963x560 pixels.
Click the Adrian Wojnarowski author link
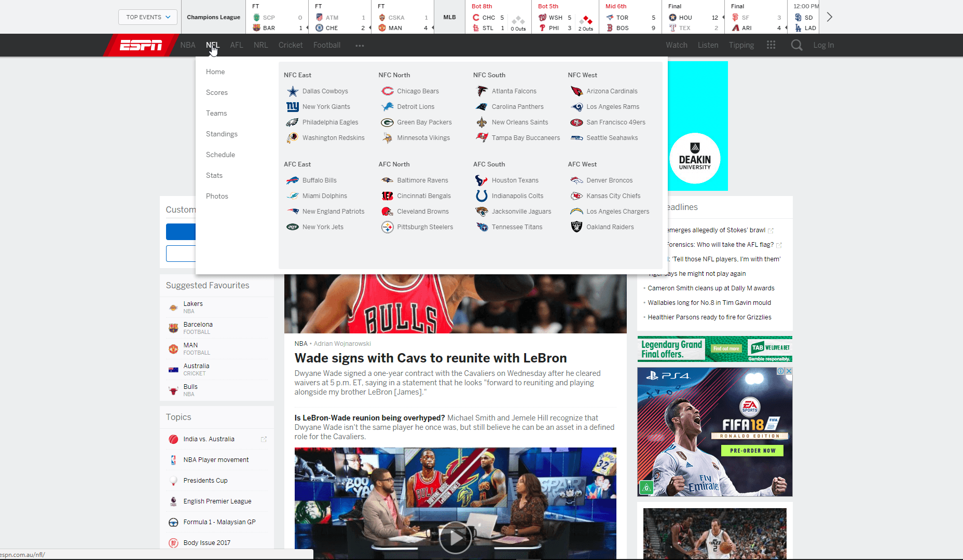342,344
